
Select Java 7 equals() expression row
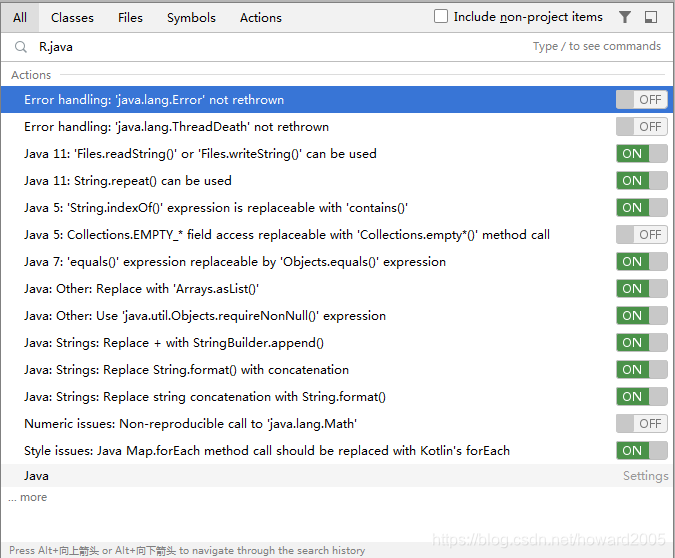point(337,261)
